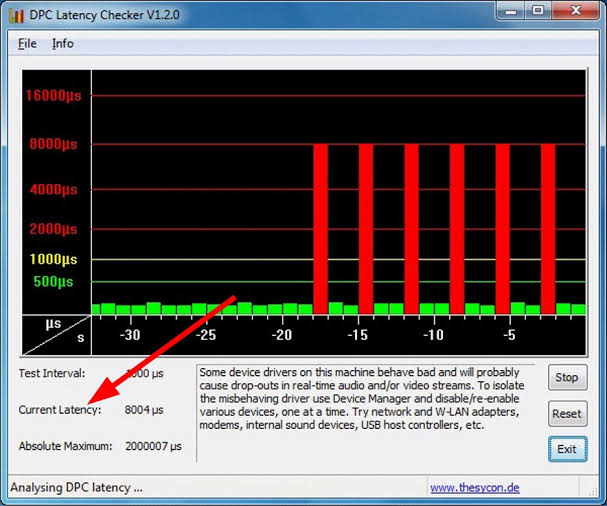Maximize the DPC Latency Checker window
This screenshot has height=506, width=607.
(538, 11)
